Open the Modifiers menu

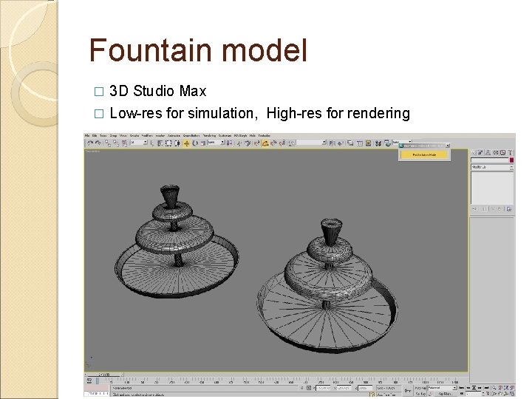[x=147, y=136]
